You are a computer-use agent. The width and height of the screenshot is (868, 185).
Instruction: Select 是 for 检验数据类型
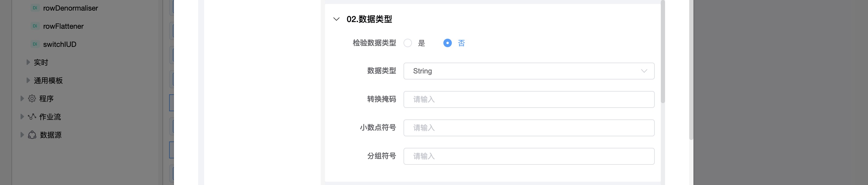(408, 43)
